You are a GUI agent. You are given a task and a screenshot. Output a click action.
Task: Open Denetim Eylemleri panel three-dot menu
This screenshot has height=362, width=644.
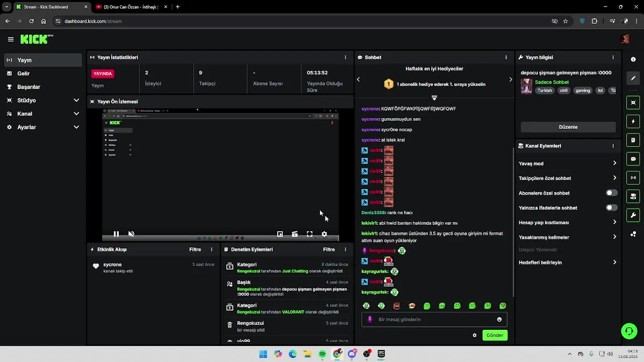[x=345, y=249]
